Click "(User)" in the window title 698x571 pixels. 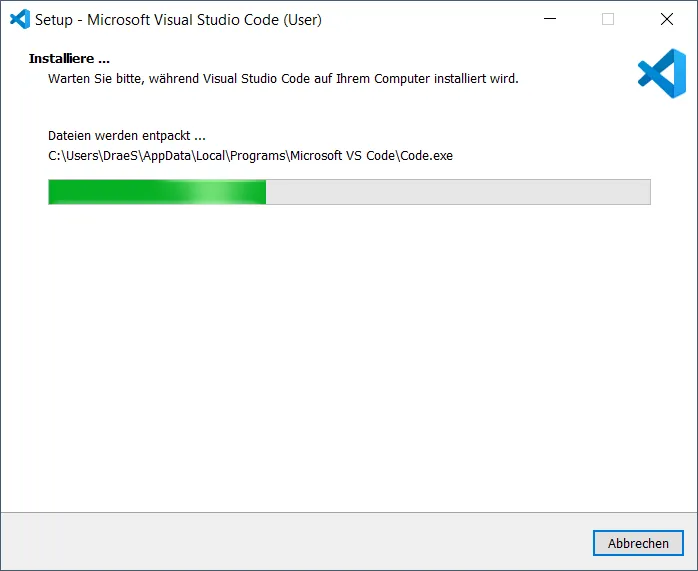click(x=300, y=19)
